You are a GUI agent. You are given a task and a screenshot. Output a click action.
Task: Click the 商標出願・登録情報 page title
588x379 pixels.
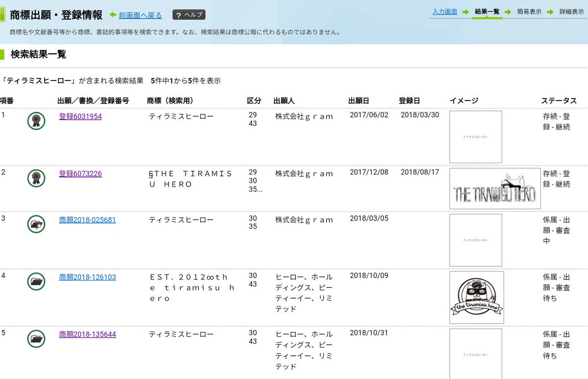(x=56, y=15)
